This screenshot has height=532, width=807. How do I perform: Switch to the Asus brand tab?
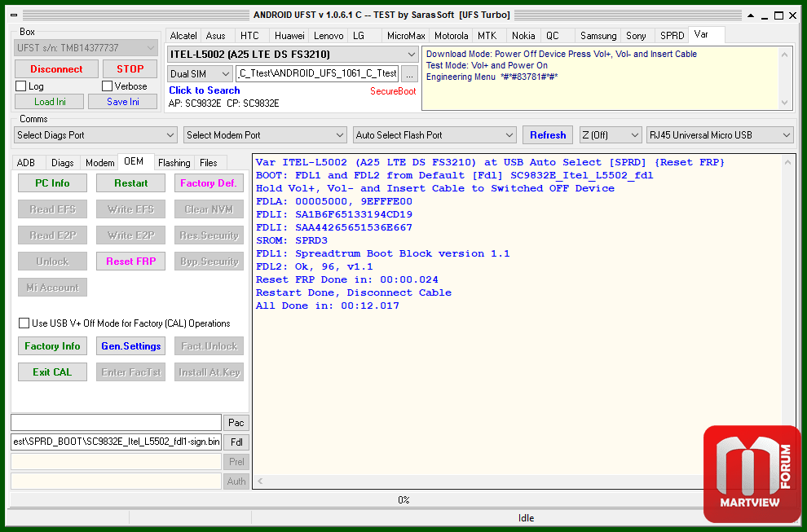pyautogui.click(x=216, y=36)
